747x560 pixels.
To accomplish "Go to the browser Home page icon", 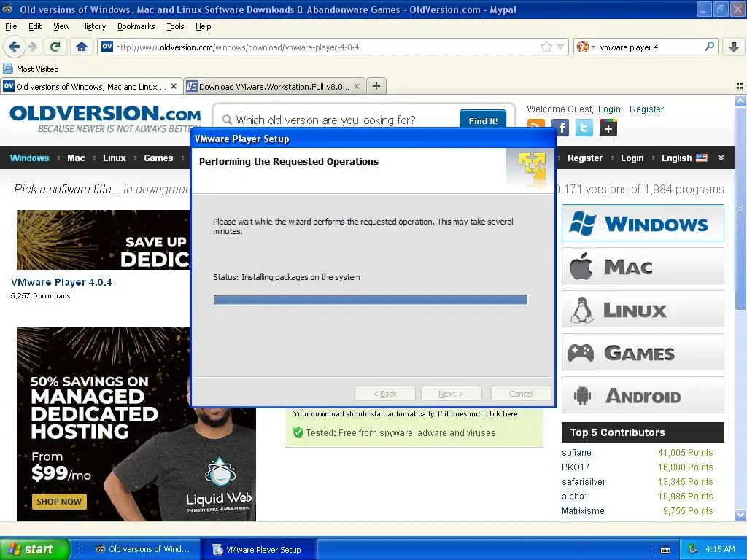I will tap(82, 47).
